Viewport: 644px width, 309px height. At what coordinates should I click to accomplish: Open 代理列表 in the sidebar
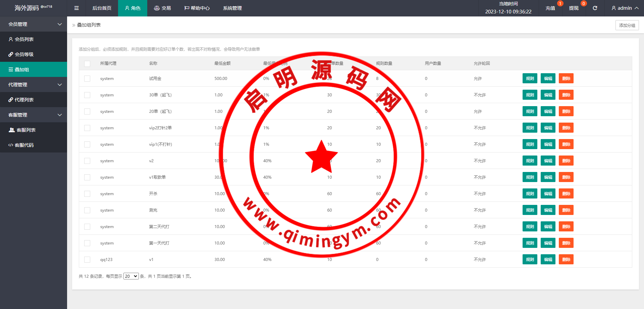(x=24, y=100)
